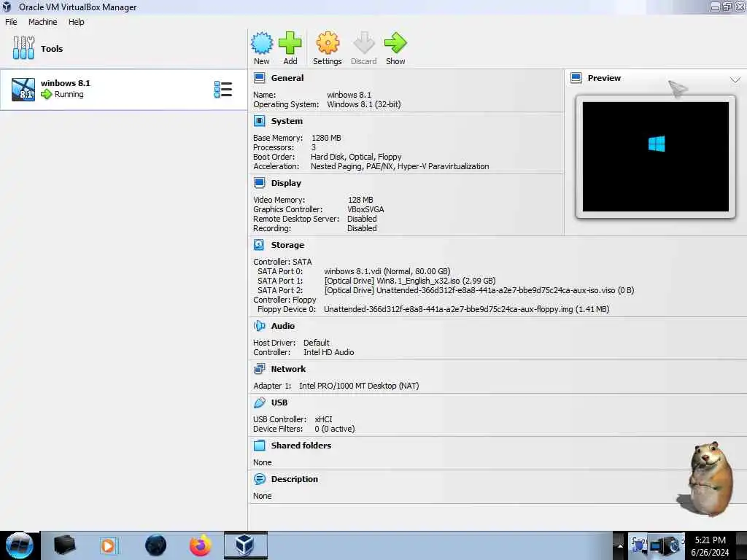Image resolution: width=747 pixels, height=560 pixels.
Task: Open the Help menu
Action: pyautogui.click(x=76, y=22)
